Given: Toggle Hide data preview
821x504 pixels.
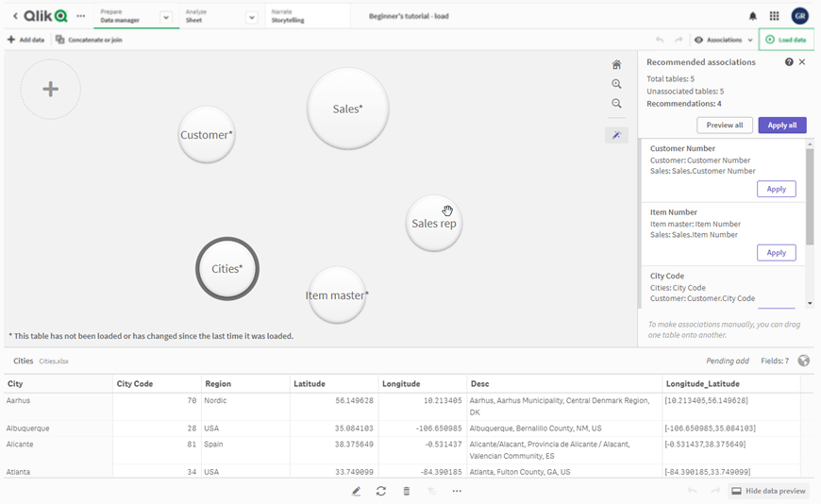Looking at the screenshot, I should 768,491.
